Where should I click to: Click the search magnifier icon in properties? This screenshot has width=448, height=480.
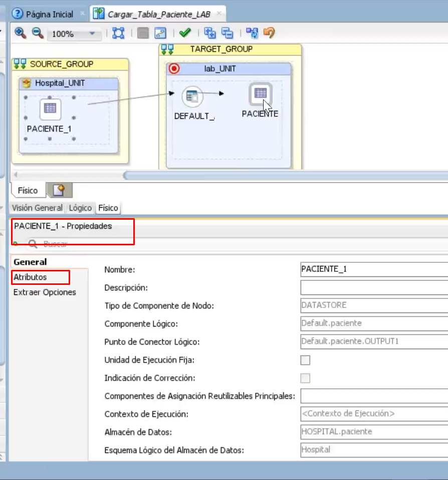(x=33, y=244)
